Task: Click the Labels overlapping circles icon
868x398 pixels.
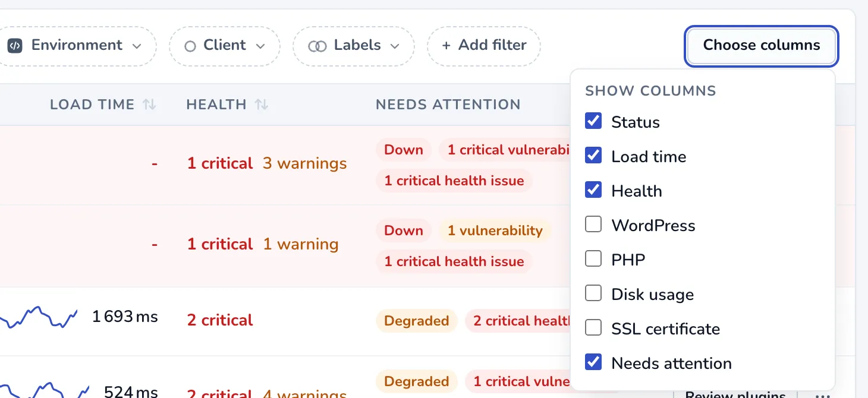Action: coord(317,46)
